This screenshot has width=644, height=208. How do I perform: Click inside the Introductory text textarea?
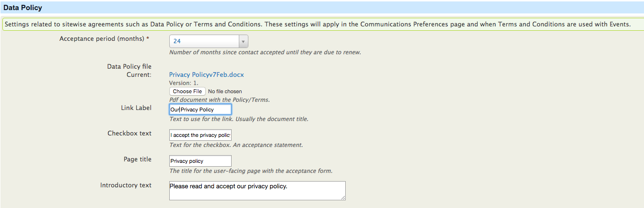tap(258, 190)
